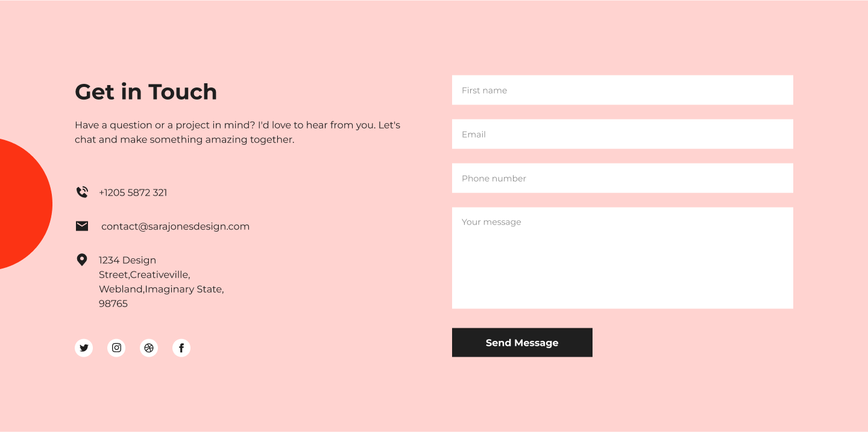This screenshot has height=432, width=868.
Task: Click the phone number +1205 5872 321
Action: 133,193
